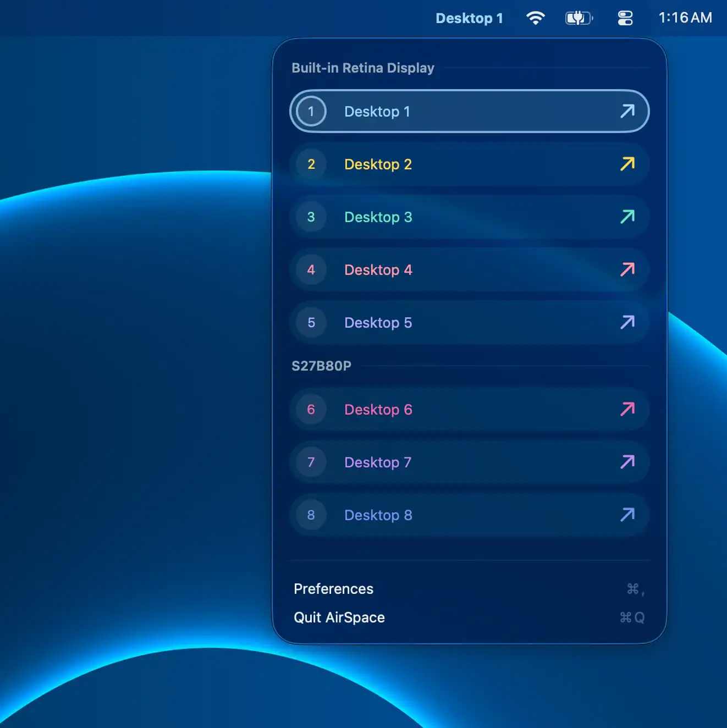Click the pink arrow icon beside Desktop 4
The width and height of the screenshot is (727, 728).
tap(627, 269)
